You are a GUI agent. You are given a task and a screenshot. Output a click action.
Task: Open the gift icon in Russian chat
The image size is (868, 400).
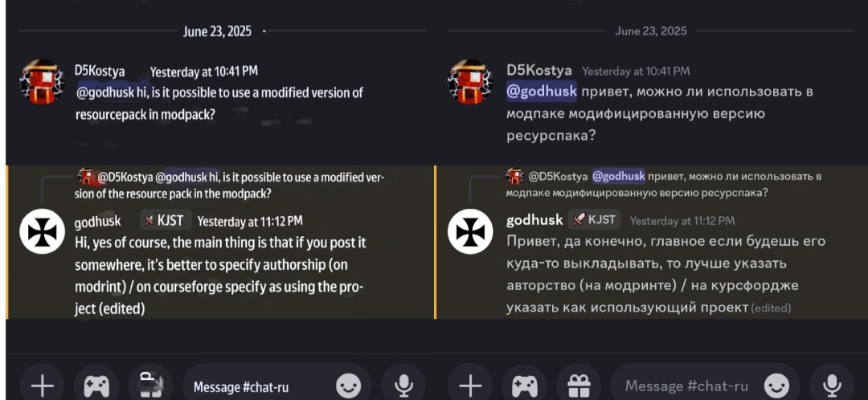pos(579,386)
